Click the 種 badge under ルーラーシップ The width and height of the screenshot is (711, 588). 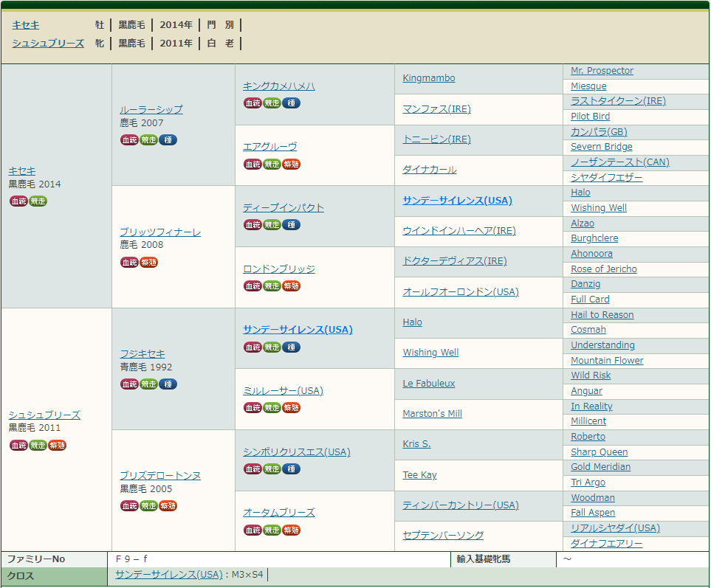click(168, 140)
